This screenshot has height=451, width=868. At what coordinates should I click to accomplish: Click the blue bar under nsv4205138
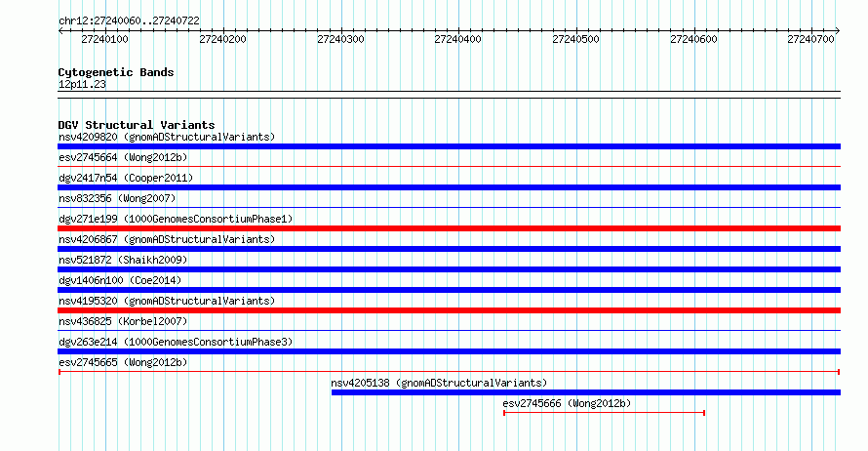coord(586,392)
